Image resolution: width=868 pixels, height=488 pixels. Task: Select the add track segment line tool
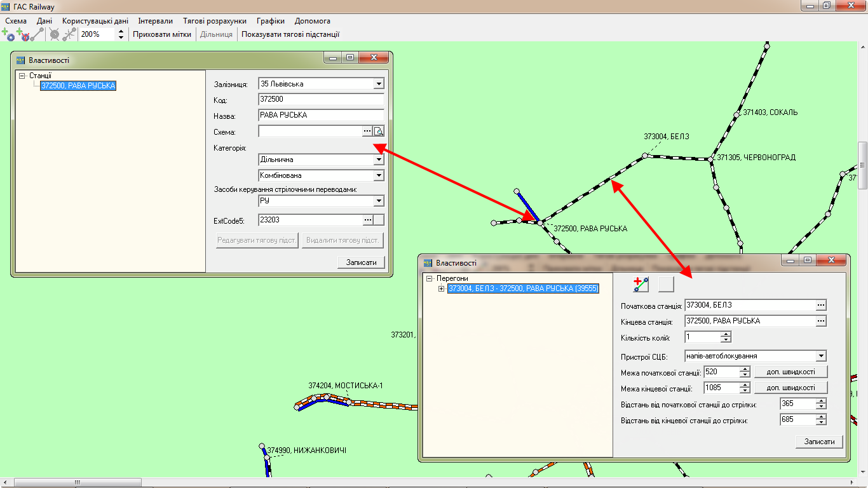click(37, 34)
